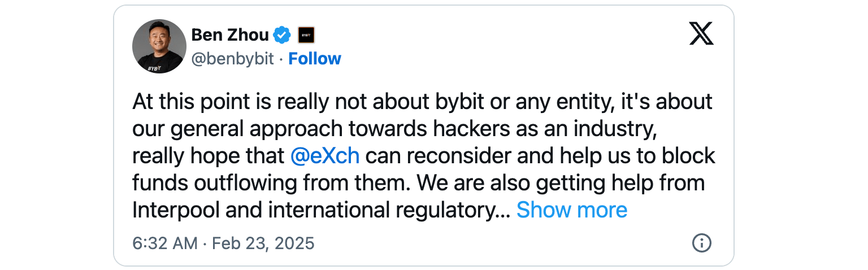The height and width of the screenshot is (270, 868).
Task: Expand the tweet with Show more
Action: click(x=571, y=210)
